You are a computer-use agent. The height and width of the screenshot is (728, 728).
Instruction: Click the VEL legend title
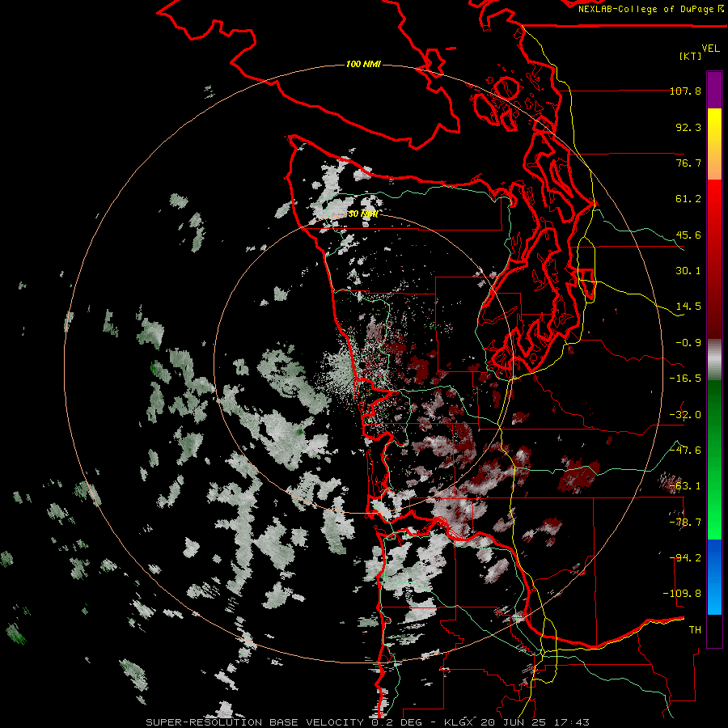pos(710,49)
